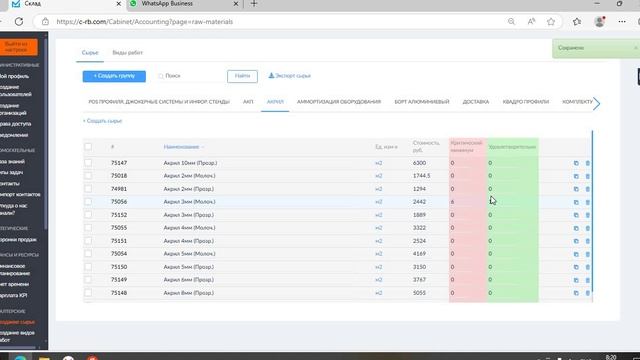This screenshot has height=360, width=640.
Task: Delete the row 75056 Акрил 3мм
Action: (588, 202)
